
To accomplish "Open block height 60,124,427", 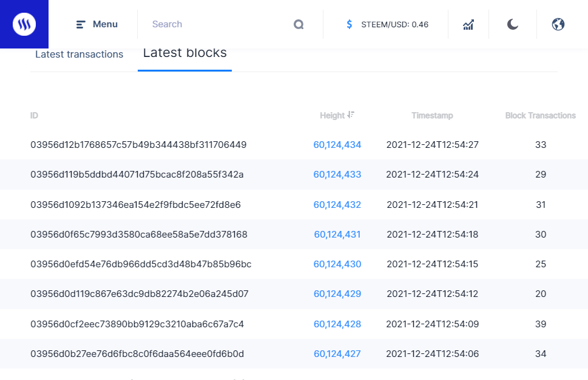I will point(337,354).
